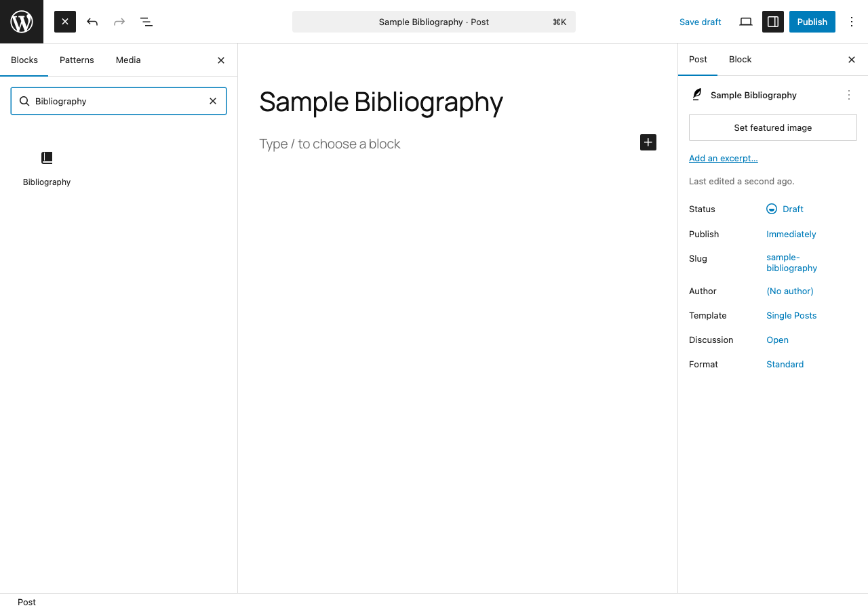Viewport: 868px width, 610px height.
Task: Click the Publish button
Action: [812, 21]
